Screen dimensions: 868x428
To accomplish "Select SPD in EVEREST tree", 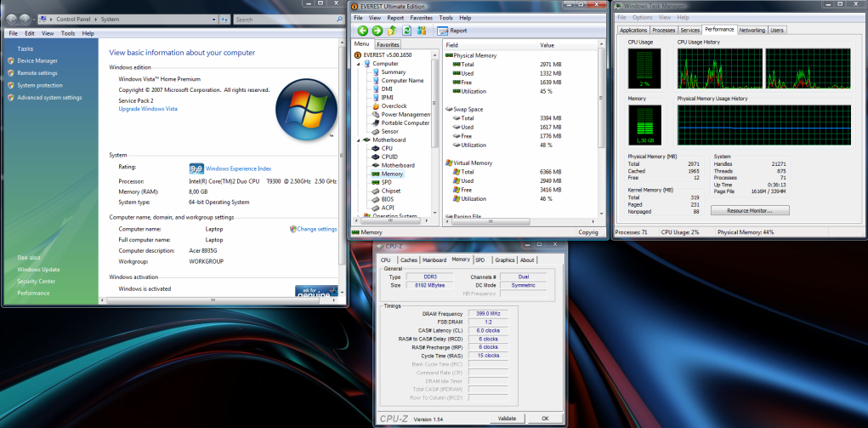I will [387, 182].
